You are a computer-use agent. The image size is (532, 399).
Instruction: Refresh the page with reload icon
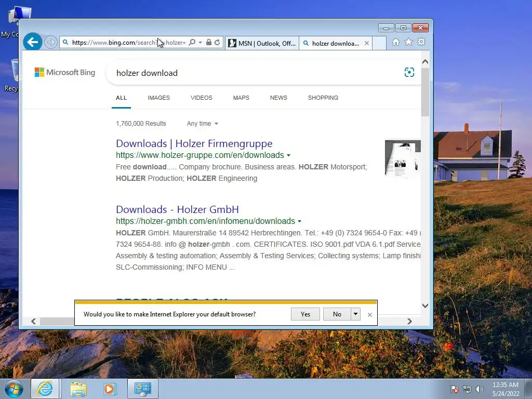[217, 42]
